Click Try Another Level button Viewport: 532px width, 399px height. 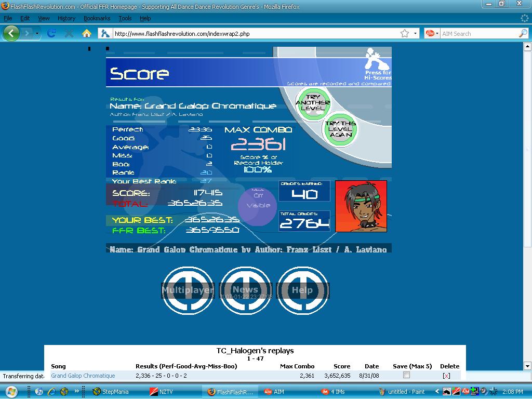[313, 103]
